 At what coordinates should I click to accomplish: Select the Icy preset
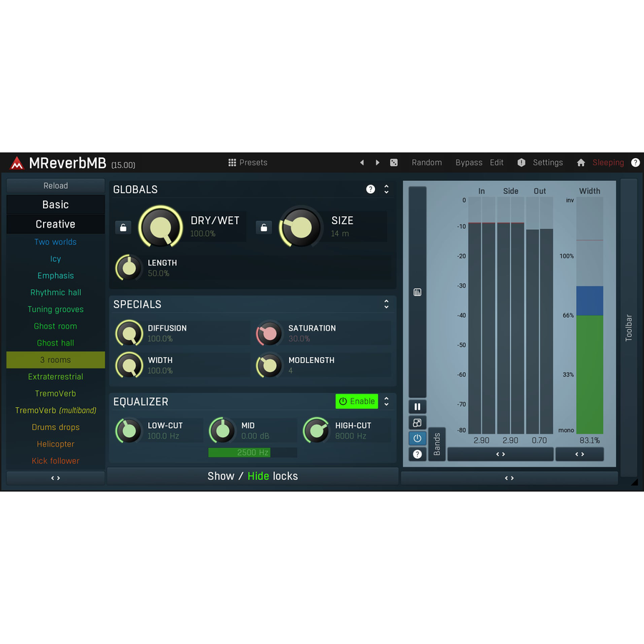tap(55, 259)
